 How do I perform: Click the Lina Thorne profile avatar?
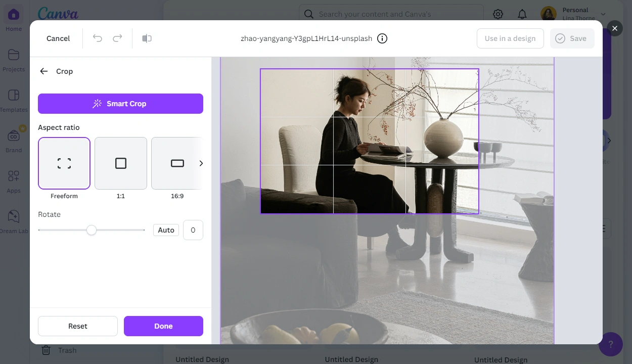(549, 14)
